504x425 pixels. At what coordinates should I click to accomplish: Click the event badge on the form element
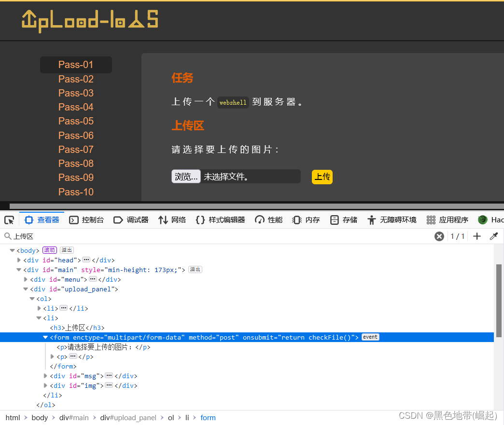[x=370, y=337]
